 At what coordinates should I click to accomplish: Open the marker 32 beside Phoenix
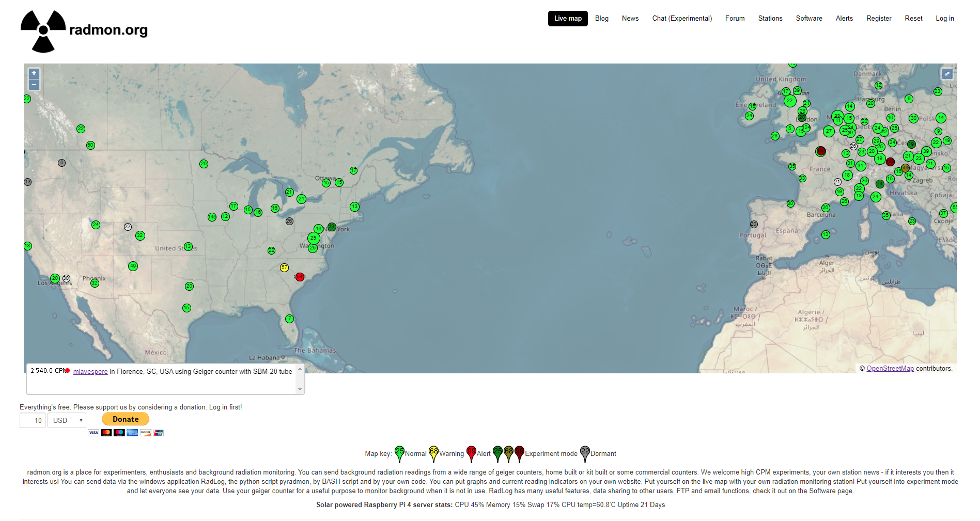pyautogui.click(x=95, y=283)
